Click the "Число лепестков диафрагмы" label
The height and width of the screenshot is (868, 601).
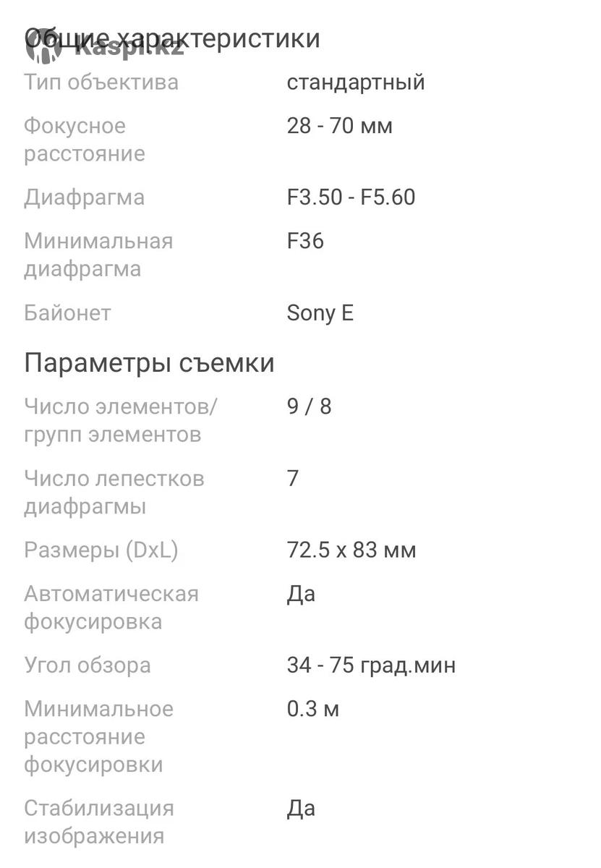point(114,493)
